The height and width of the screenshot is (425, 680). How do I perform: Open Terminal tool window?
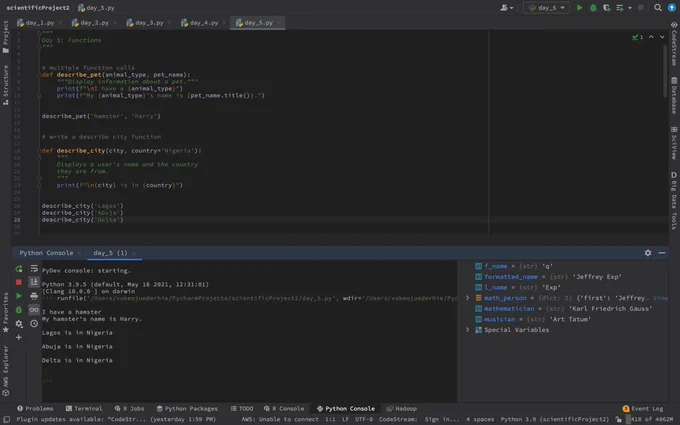pyautogui.click(x=84, y=409)
